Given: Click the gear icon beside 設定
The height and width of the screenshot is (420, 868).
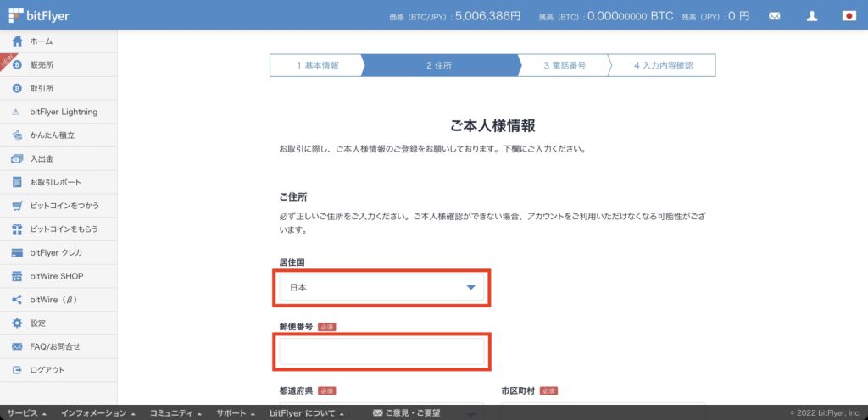Looking at the screenshot, I should 17,323.
